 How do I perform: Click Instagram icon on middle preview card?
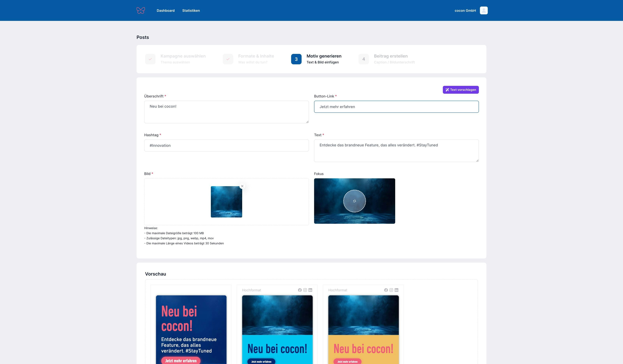click(x=305, y=290)
